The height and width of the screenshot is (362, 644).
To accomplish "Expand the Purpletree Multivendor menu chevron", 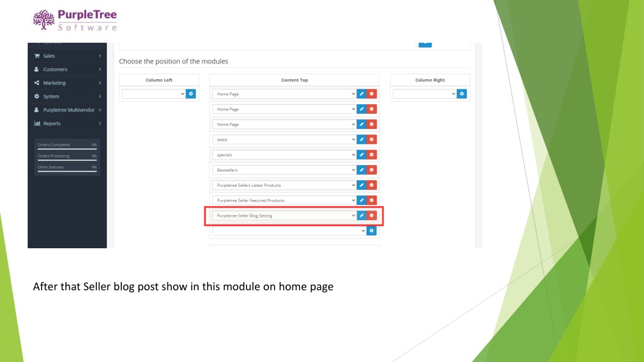I will tap(99, 110).
